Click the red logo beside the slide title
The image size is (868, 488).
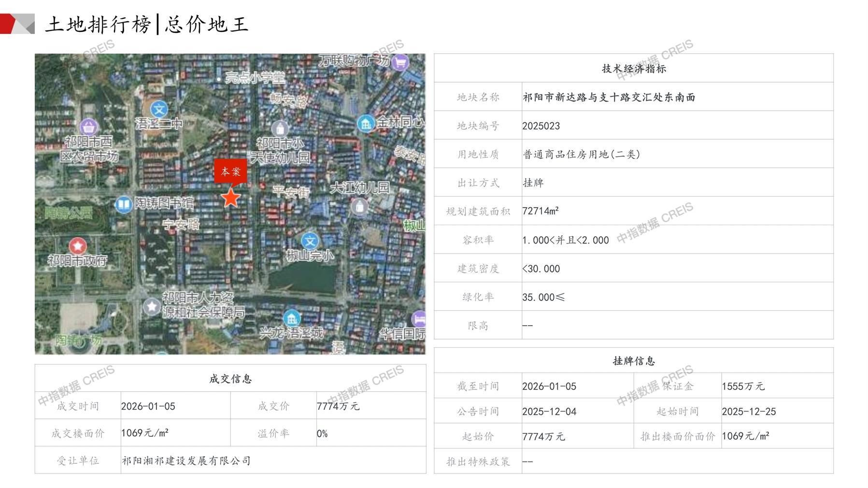click(x=17, y=24)
